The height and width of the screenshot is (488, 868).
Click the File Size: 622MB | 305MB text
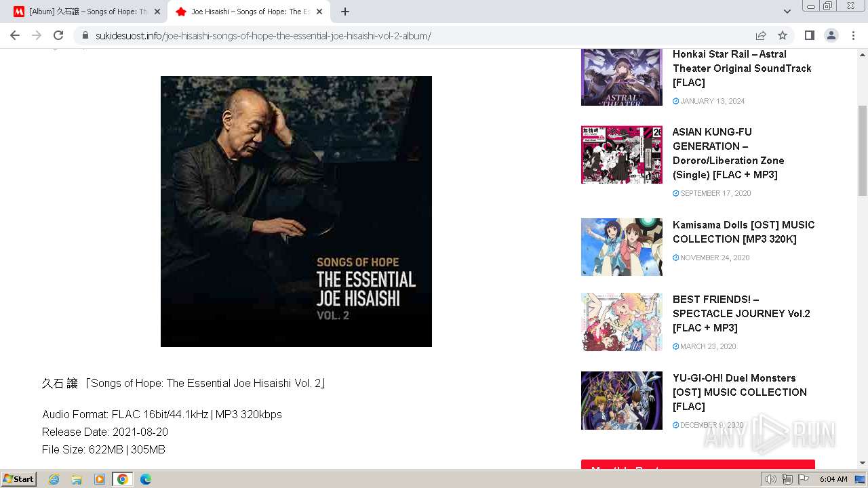coord(104,449)
